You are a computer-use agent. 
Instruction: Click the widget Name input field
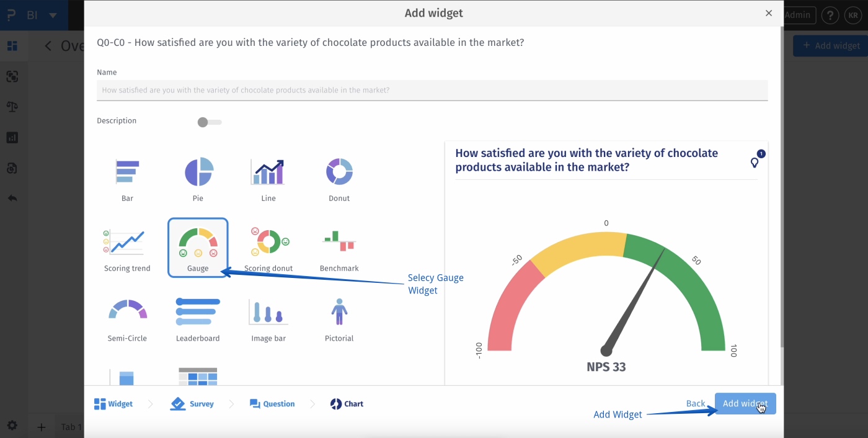click(x=432, y=90)
